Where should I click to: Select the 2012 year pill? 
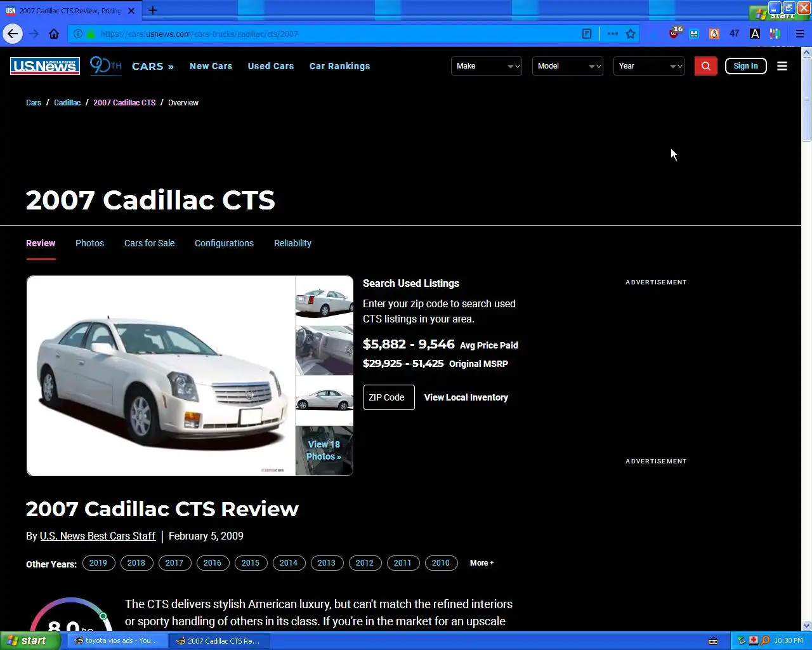(365, 563)
